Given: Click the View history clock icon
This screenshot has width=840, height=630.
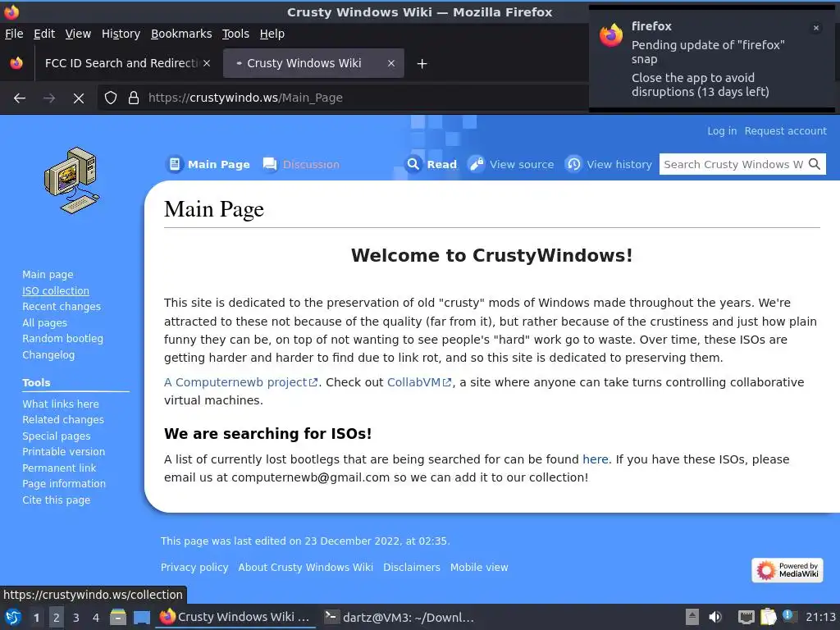Looking at the screenshot, I should pyautogui.click(x=573, y=164).
